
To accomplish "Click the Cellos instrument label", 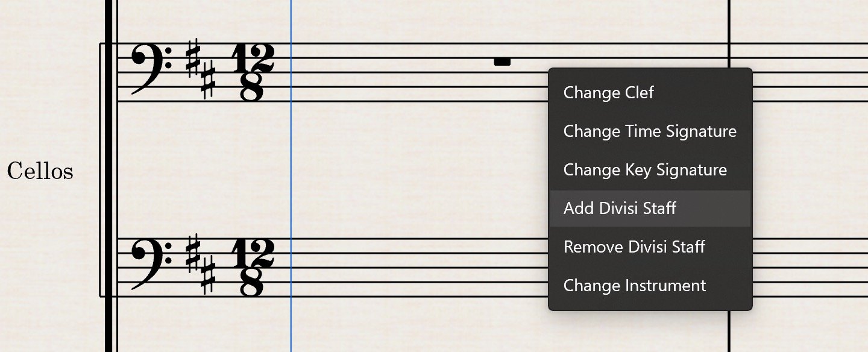I will tap(40, 172).
